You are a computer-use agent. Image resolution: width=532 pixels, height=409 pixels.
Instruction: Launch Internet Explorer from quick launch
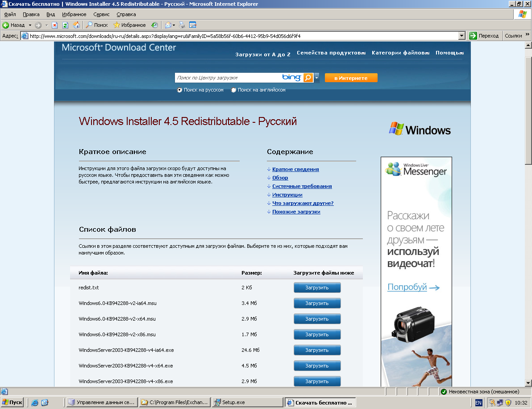[35, 403]
